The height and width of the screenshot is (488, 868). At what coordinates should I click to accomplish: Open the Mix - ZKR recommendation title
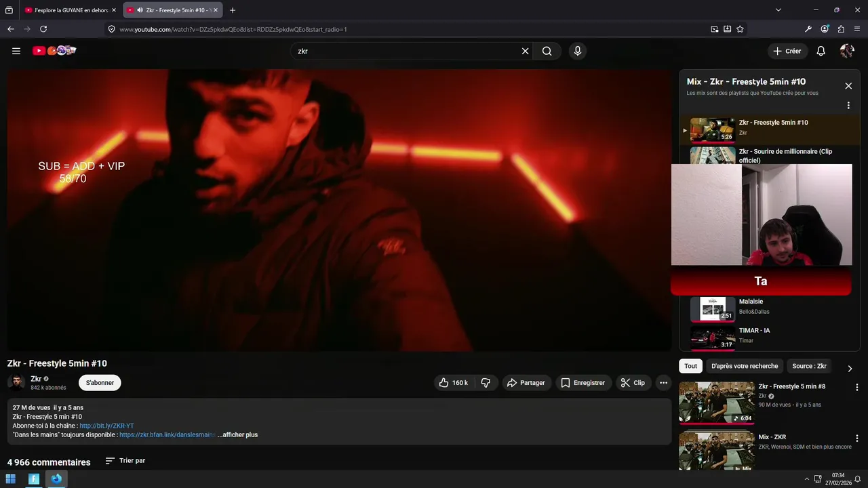pos(772,437)
